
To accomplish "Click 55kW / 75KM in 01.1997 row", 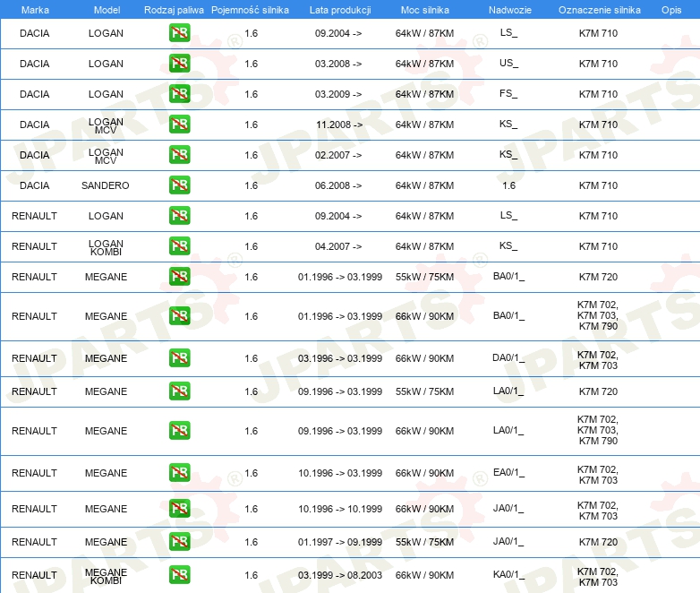I will tap(424, 542).
